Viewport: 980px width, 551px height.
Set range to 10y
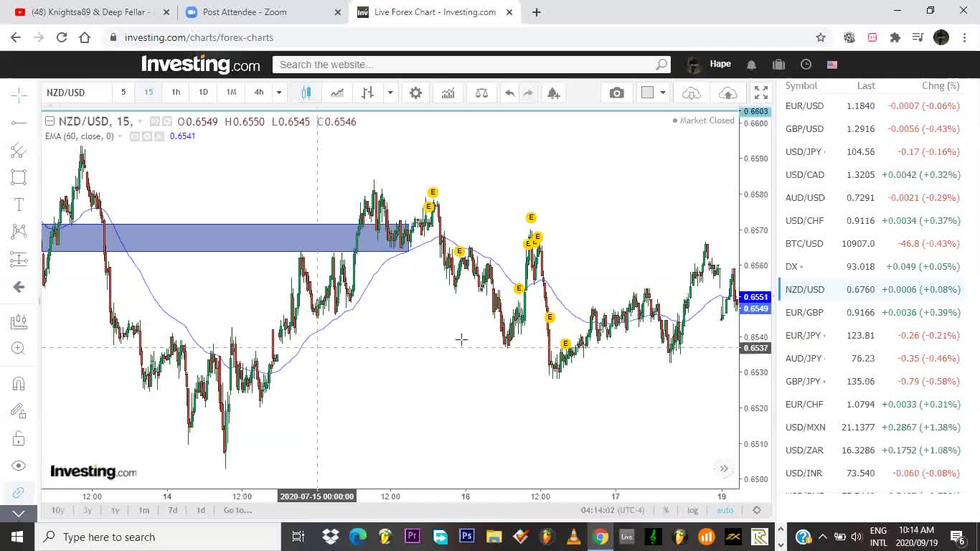[x=58, y=510]
